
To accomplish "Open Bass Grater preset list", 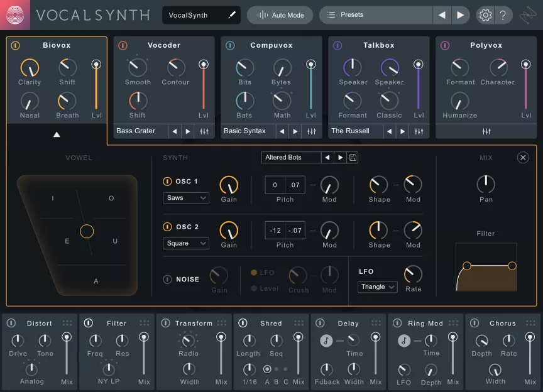I will [141, 131].
